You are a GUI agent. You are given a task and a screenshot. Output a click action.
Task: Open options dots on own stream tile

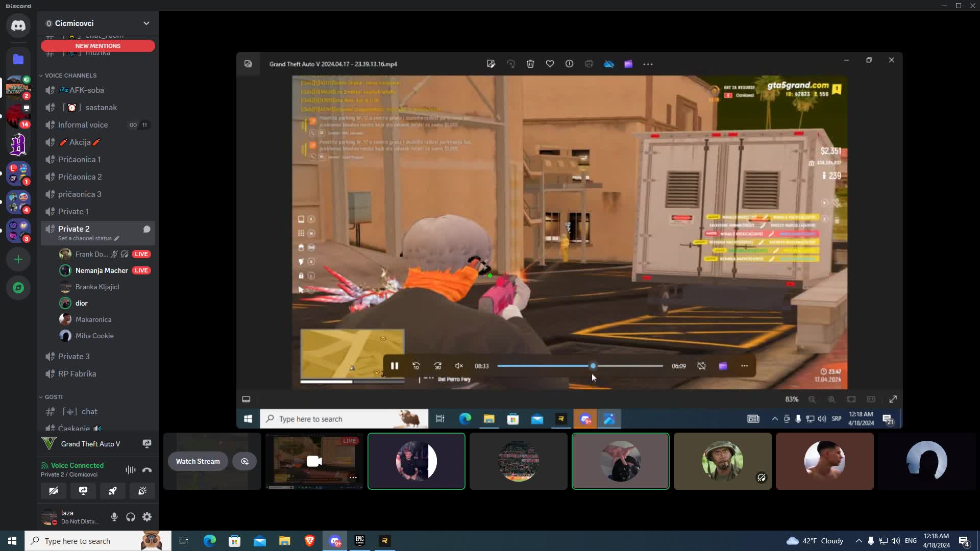tap(353, 478)
